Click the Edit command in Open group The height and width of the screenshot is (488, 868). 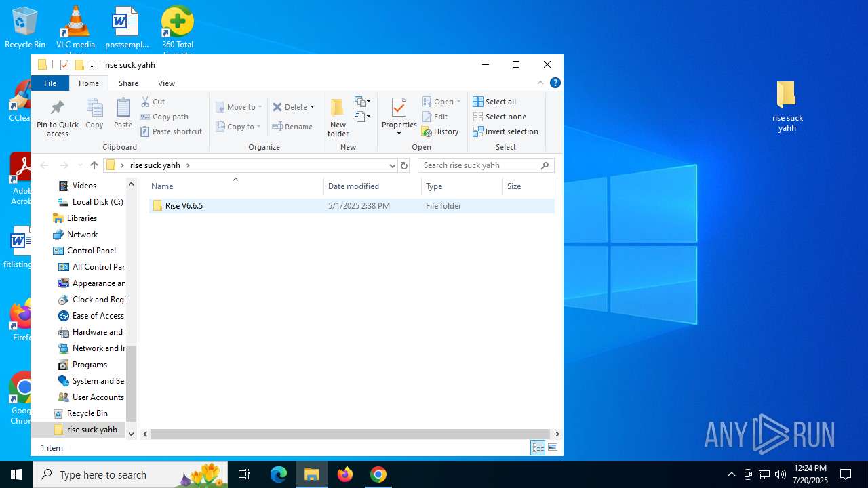pyautogui.click(x=435, y=117)
